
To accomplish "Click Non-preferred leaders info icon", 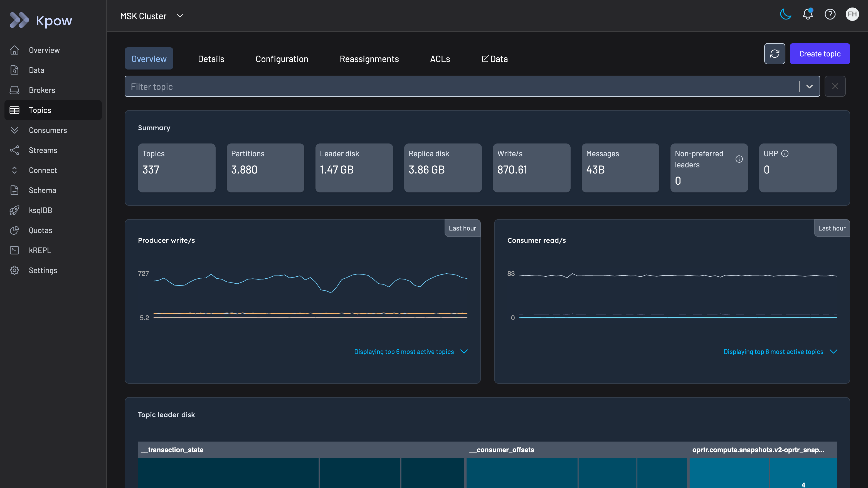I will tap(739, 159).
